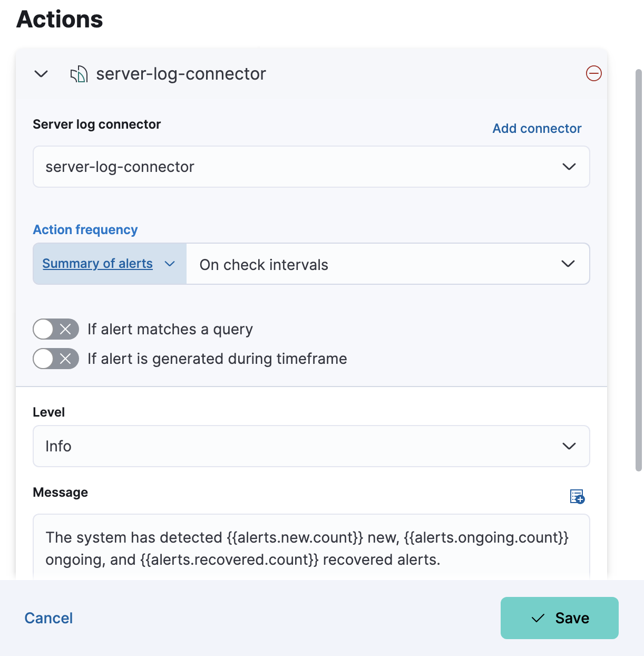Remove the server-log-connector action
Image resolution: width=644 pixels, height=656 pixels.
(x=594, y=73)
